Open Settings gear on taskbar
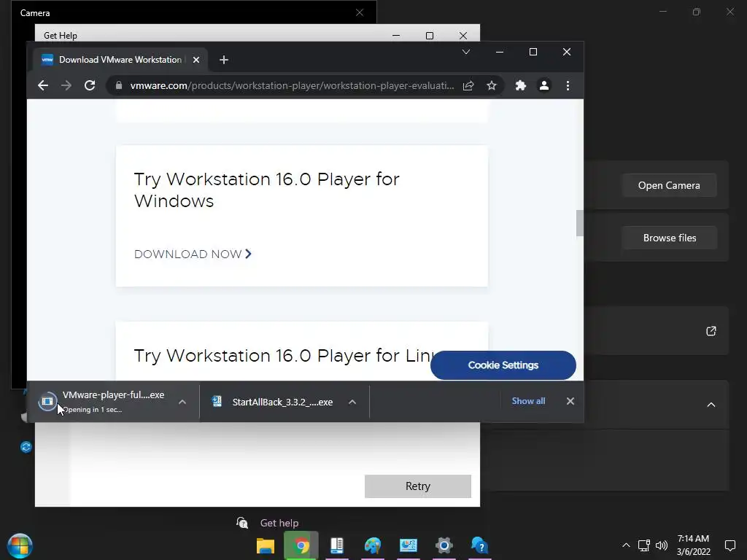Screen dimensions: 747x560 pos(444,545)
